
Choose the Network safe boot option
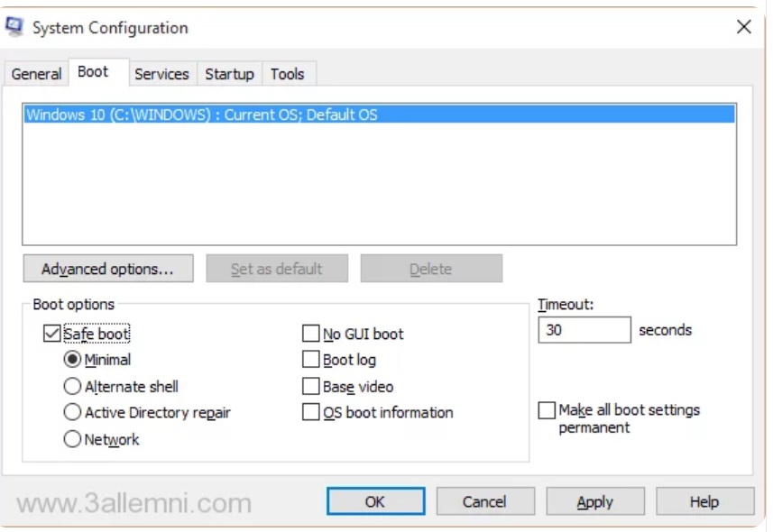click(x=73, y=440)
